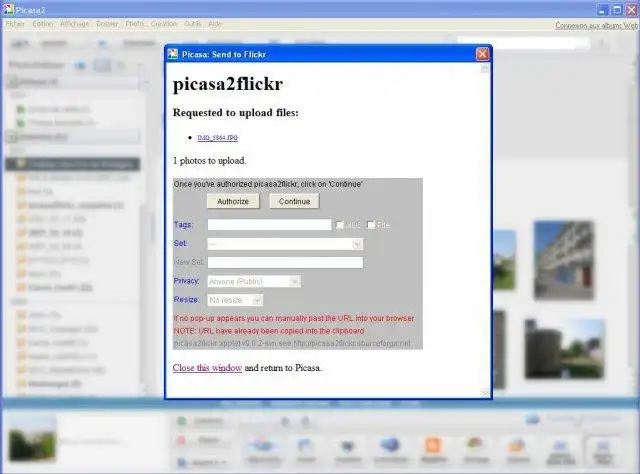This screenshot has width=640, height=474.
Task: Open the Dossier menu in Picasa2
Action: pos(107,24)
